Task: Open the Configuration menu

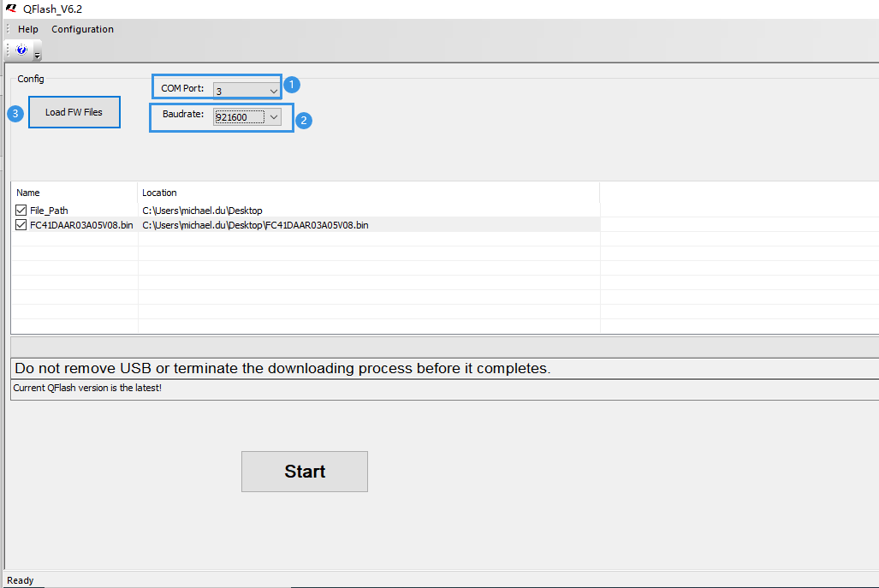Action: (82, 28)
